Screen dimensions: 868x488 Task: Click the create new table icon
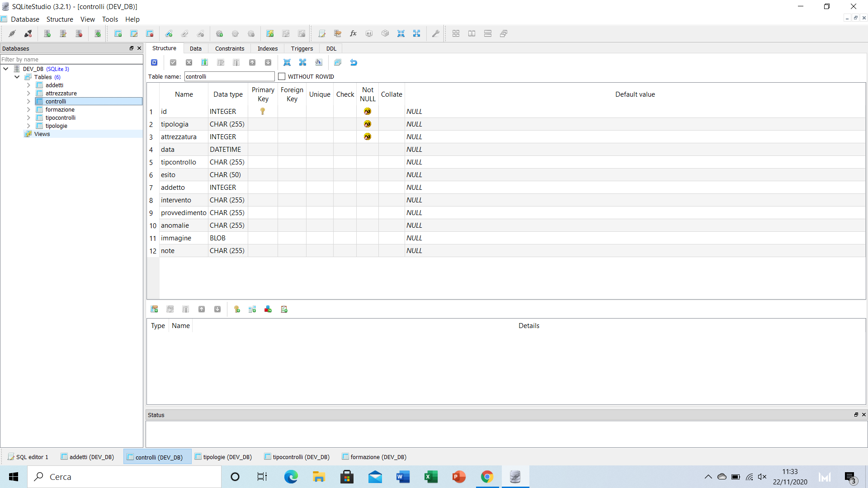tap(118, 33)
